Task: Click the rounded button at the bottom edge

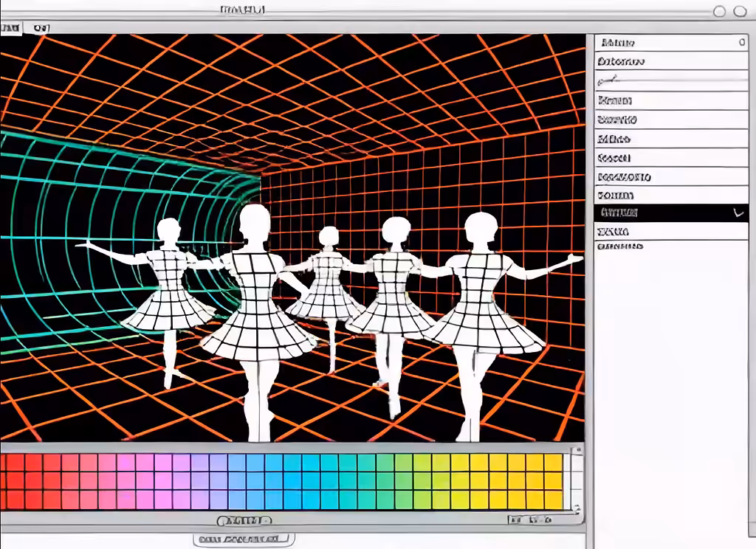Action: [244, 539]
